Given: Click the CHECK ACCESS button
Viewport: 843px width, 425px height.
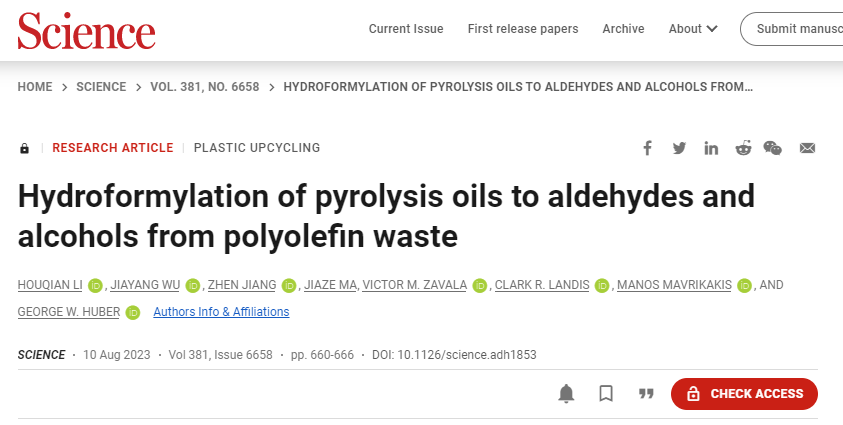Looking at the screenshot, I should (x=744, y=394).
